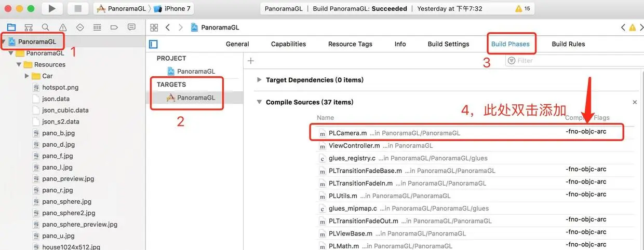Select glues_registry.c source row

(x=475, y=158)
